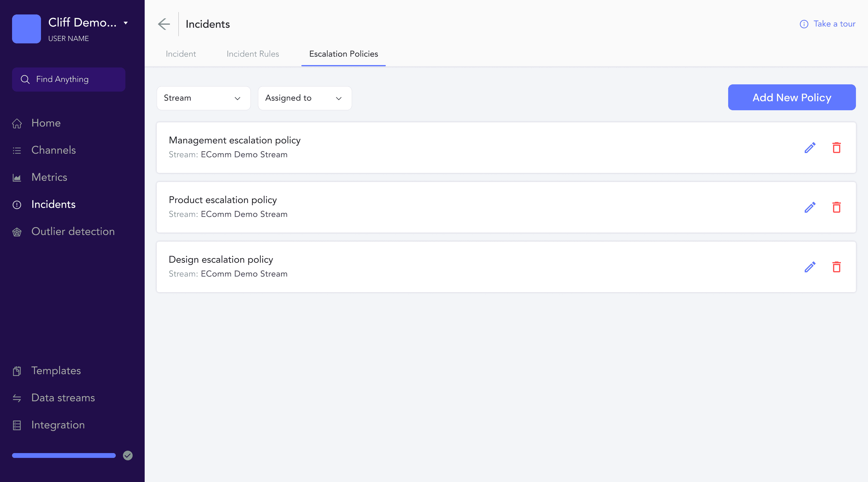868x482 pixels.
Task: Switch to the Incident tab
Action: [181, 54]
